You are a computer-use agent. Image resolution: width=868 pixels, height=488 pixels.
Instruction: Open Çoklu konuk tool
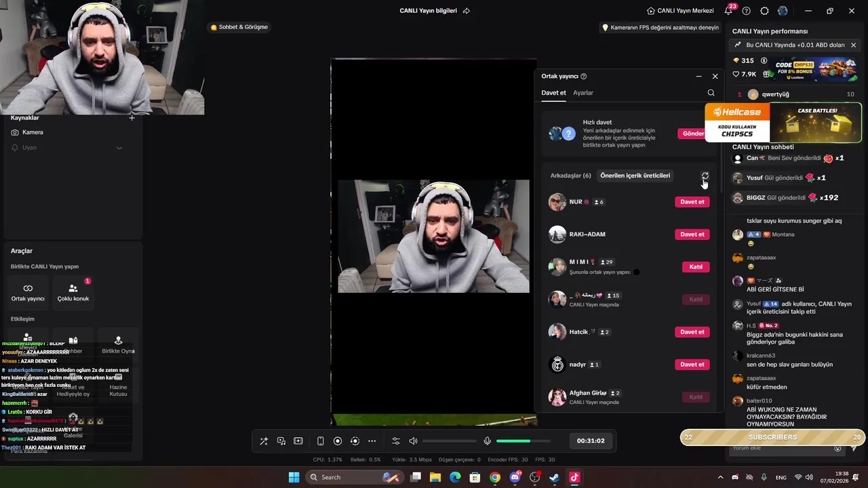coord(73,293)
